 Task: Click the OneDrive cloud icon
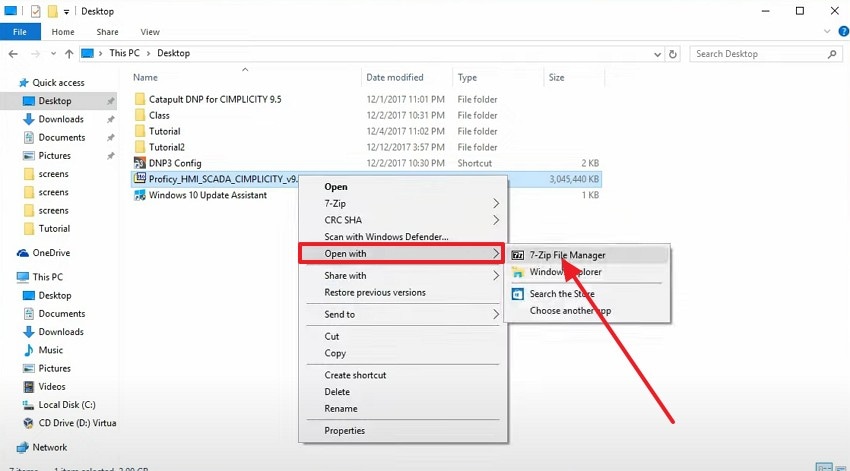(23, 253)
